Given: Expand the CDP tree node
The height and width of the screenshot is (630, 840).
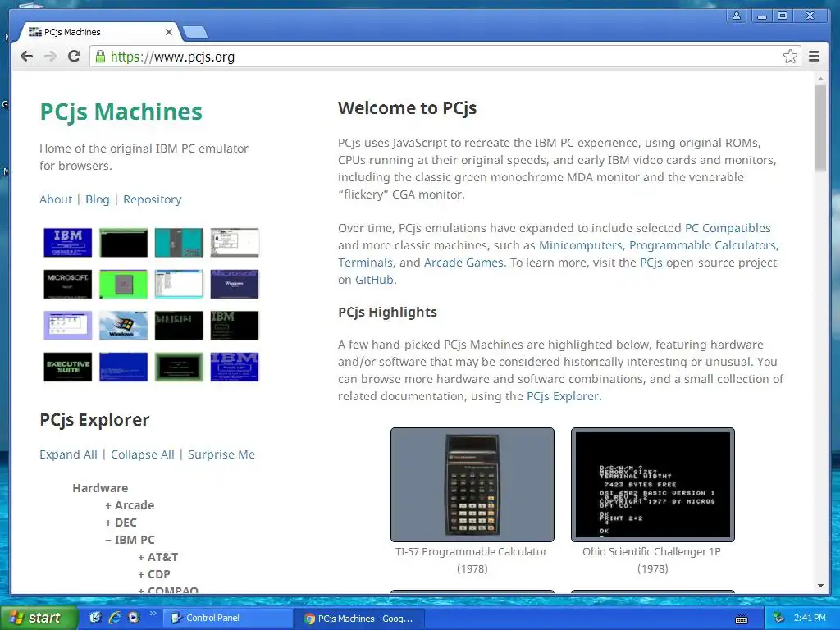Looking at the screenshot, I should 153,574.
